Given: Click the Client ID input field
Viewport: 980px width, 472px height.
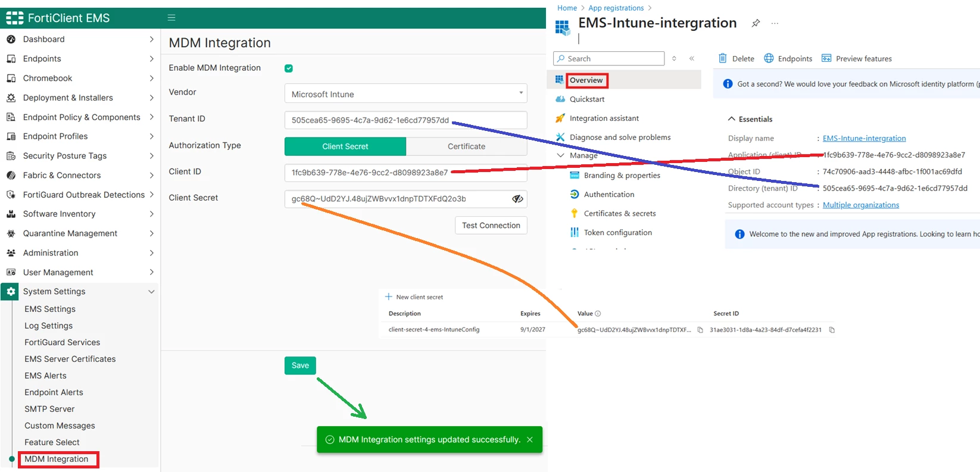Looking at the screenshot, I should (x=406, y=173).
